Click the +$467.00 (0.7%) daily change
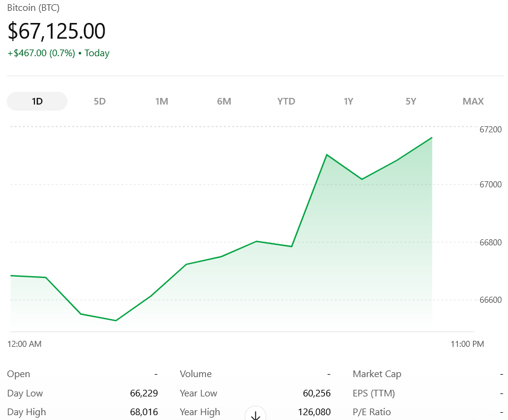Screen dimensions: 508x420 tap(41, 53)
